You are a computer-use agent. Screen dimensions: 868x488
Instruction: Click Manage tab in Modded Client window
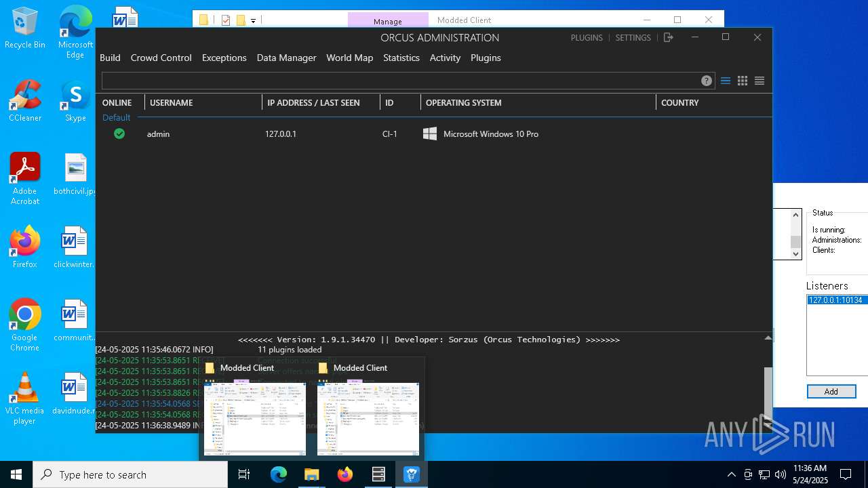388,21
